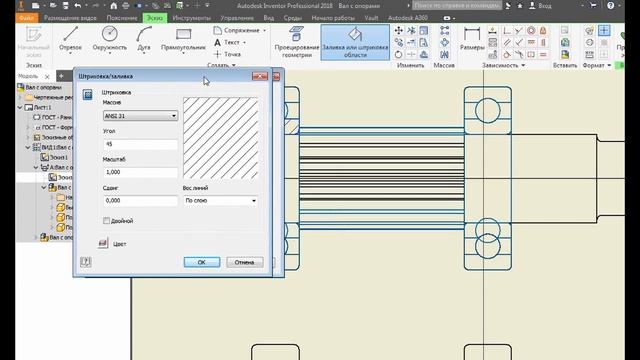
Task: Click the Print icon in quick access toolbar
Action: click(126, 6)
